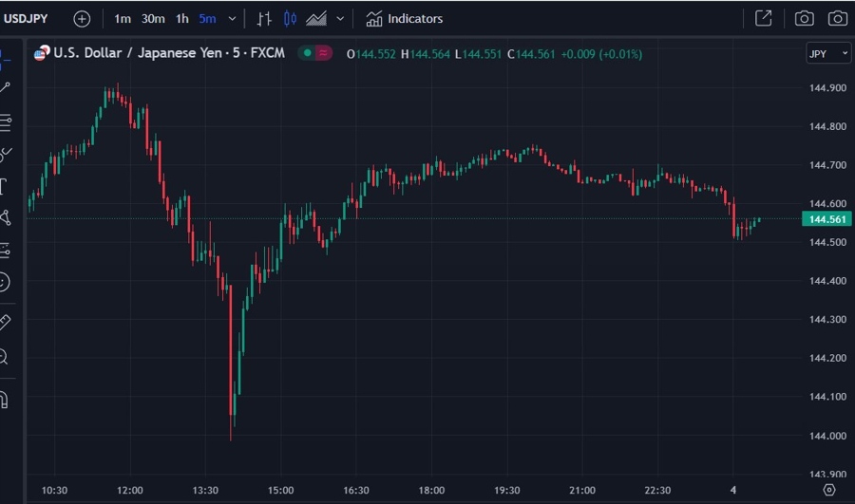855x504 pixels.
Task: Expand the timeframe interval dropdown
Action: click(x=233, y=19)
